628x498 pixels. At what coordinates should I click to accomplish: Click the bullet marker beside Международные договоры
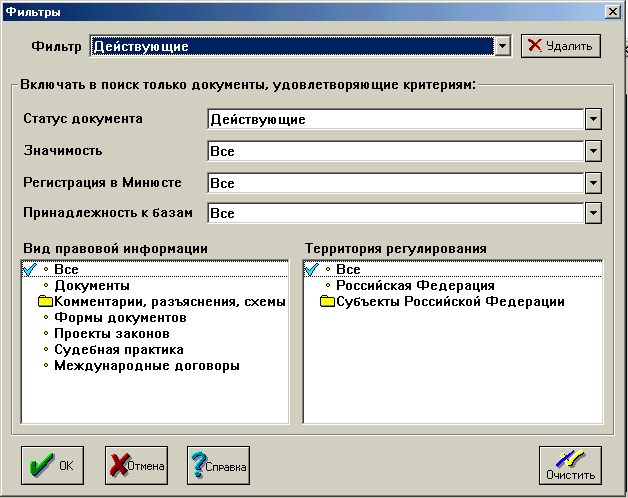46,365
